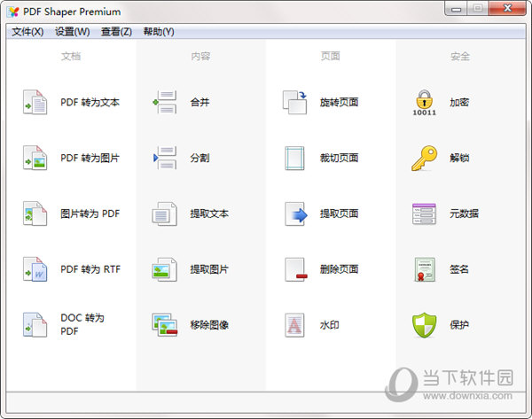Click the 签名 certificate icon
Image resolution: width=532 pixels, height=419 pixels.
[x=424, y=269]
